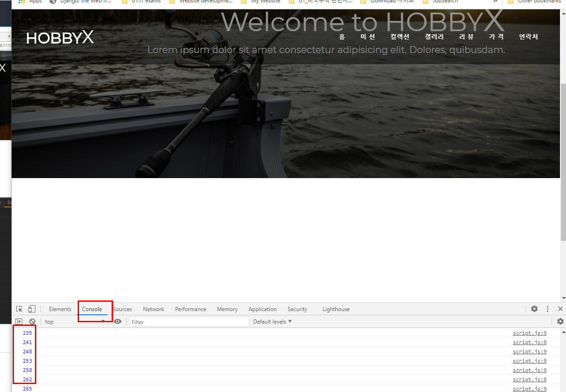Image resolution: width=566 pixels, height=392 pixels.
Task: Show more bookmarks with the chevron
Action: click(495, 1)
